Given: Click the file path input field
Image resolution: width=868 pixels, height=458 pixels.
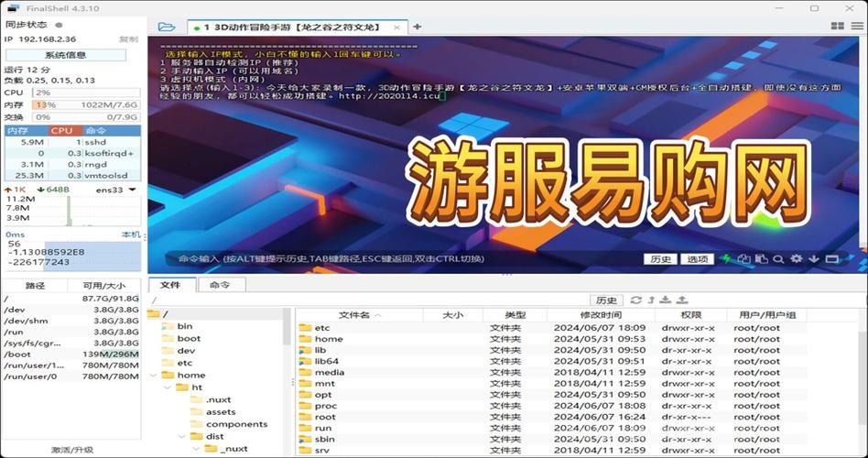Looking at the screenshot, I should pos(368,300).
